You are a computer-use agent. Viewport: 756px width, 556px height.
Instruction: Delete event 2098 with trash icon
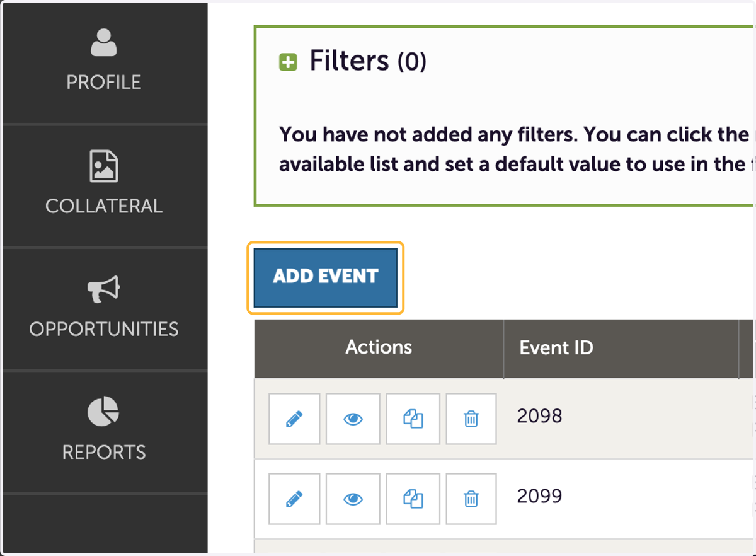point(471,419)
